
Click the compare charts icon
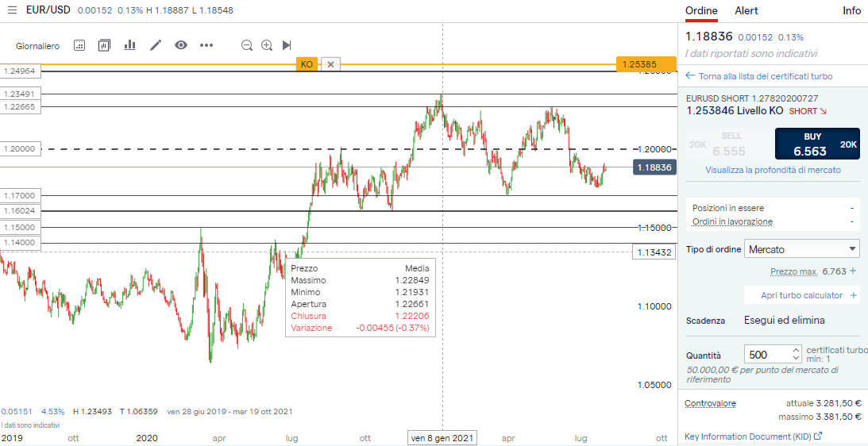104,45
